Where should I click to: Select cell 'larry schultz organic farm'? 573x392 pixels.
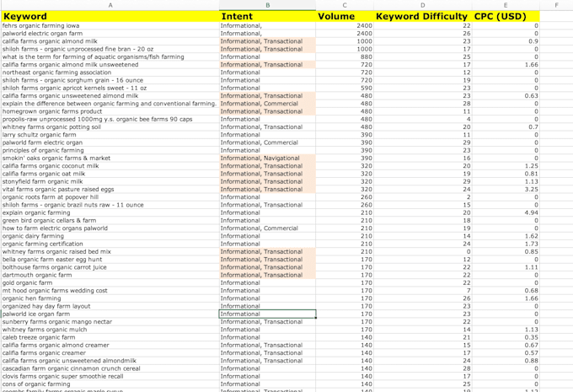110,135
